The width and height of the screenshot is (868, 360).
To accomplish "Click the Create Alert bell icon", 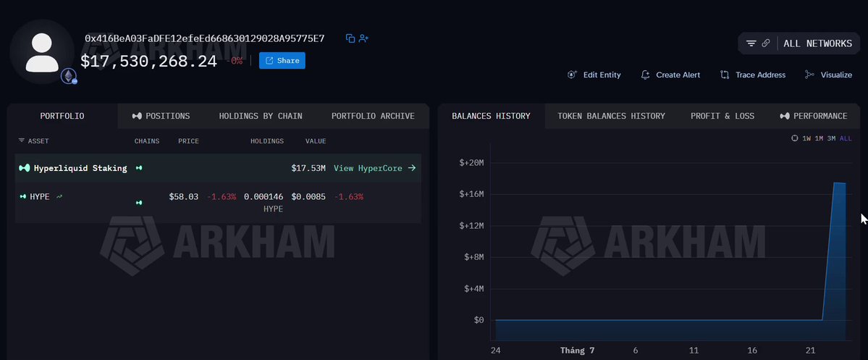I will 645,75.
